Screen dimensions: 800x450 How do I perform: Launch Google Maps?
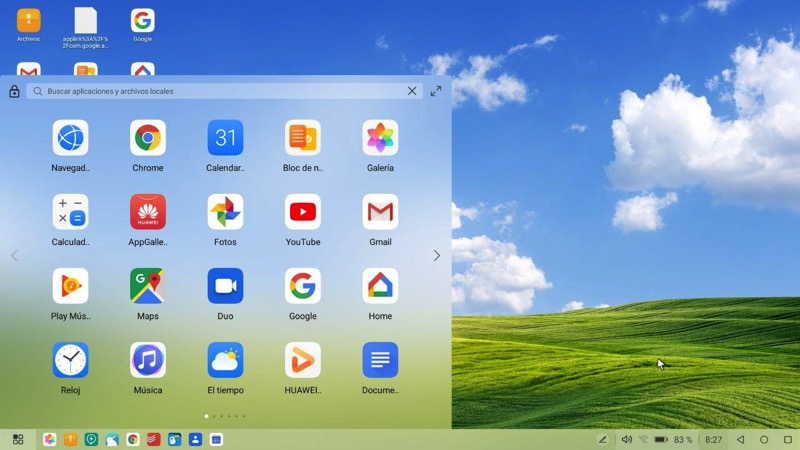pyautogui.click(x=148, y=286)
